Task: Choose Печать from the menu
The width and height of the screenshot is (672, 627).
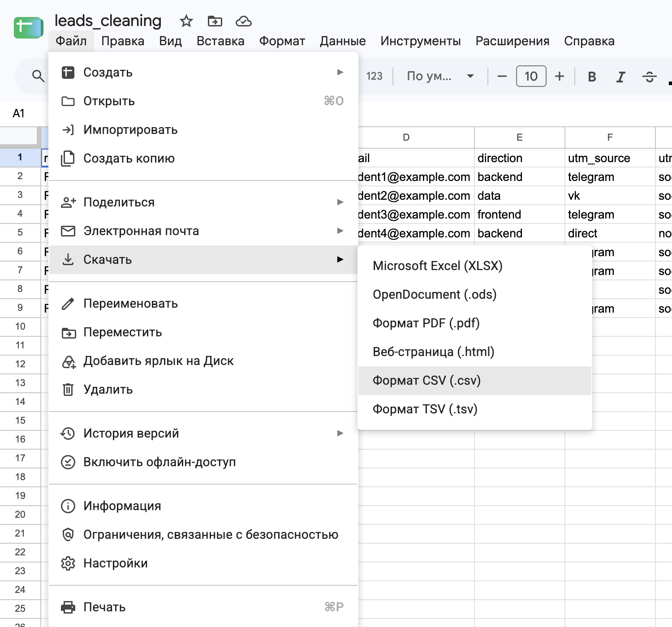Action: click(x=203, y=607)
